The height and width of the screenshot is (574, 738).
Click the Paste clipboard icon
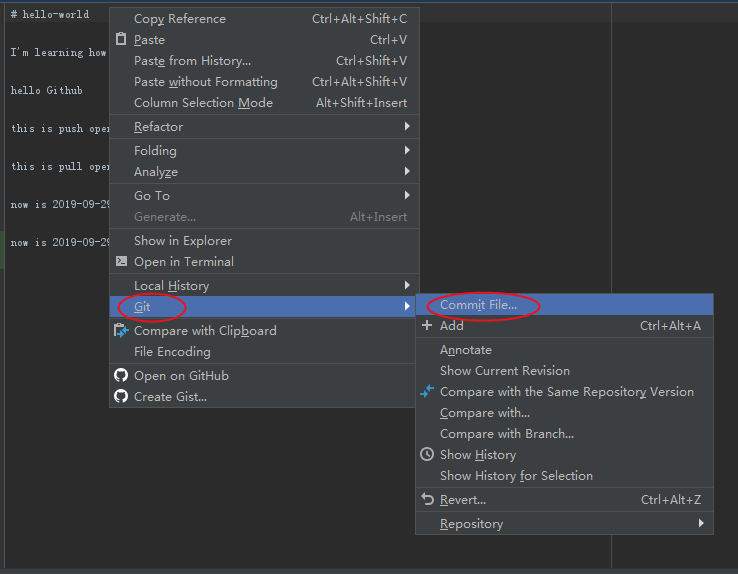[121, 39]
